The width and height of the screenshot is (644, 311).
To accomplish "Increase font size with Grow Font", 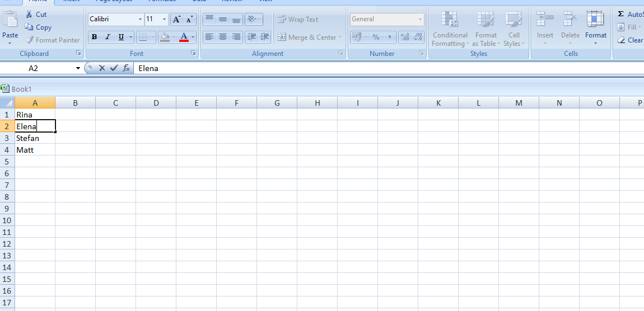I will [x=176, y=19].
